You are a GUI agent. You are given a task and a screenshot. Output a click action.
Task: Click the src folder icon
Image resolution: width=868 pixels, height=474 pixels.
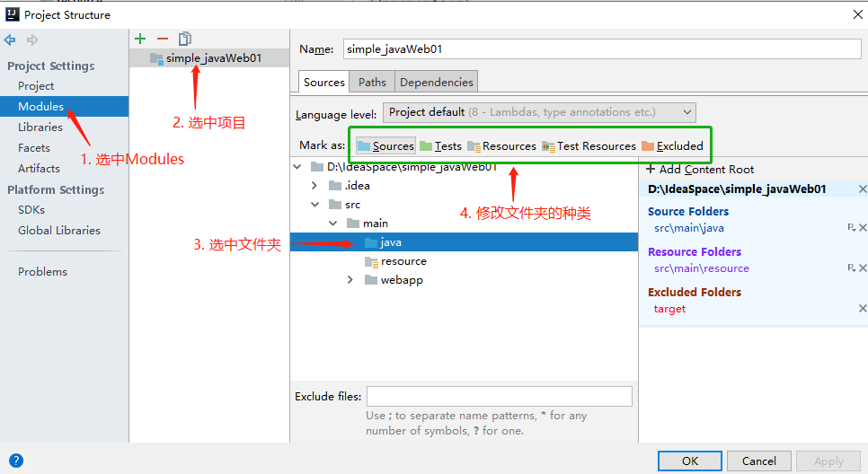pyautogui.click(x=335, y=205)
